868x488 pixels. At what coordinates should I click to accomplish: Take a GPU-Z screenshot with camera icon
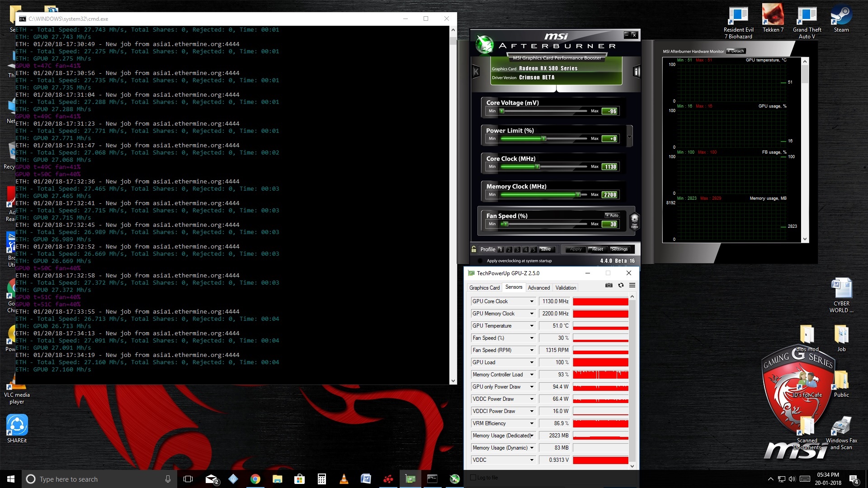click(x=609, y=285)
